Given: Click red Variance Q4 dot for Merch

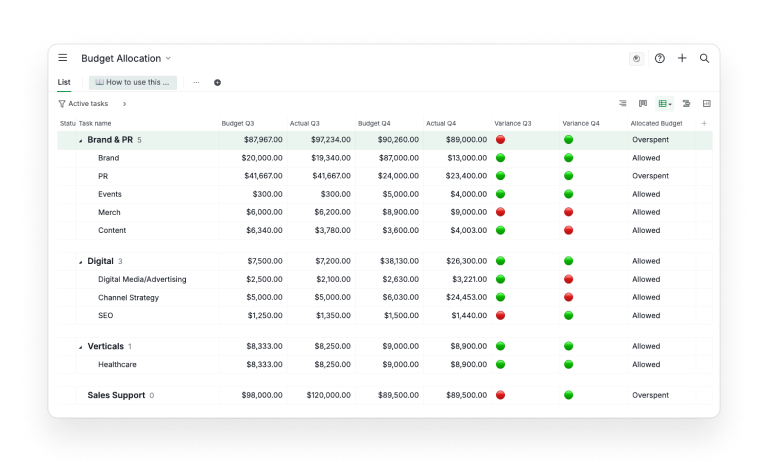Looking at the screenshot, I should coord(568,212).
